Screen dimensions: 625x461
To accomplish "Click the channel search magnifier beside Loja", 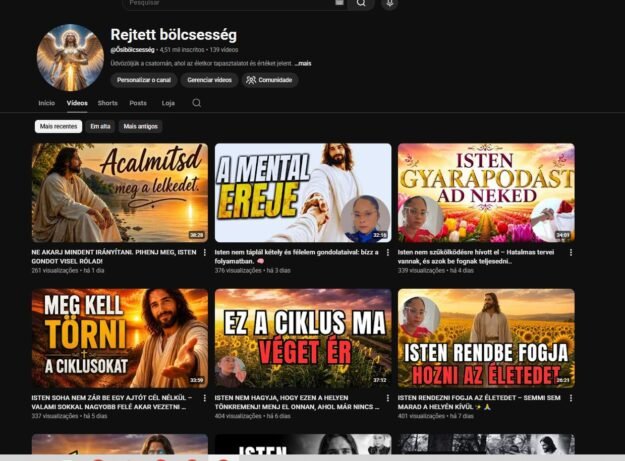I will pyautogui.click(x=197, y=103).
